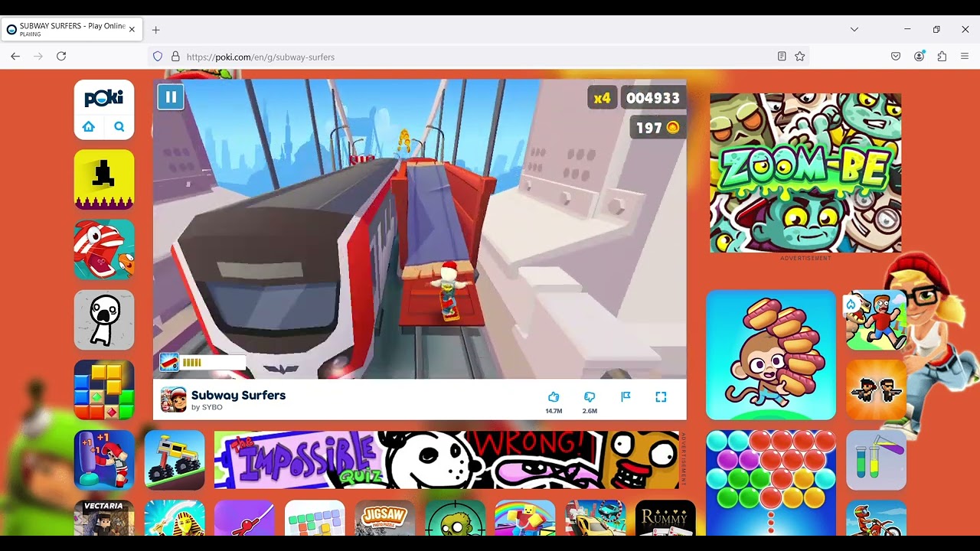Viewport: 980px width, 551px height.
Task: Open the Poki search icon
Action: 119,127
